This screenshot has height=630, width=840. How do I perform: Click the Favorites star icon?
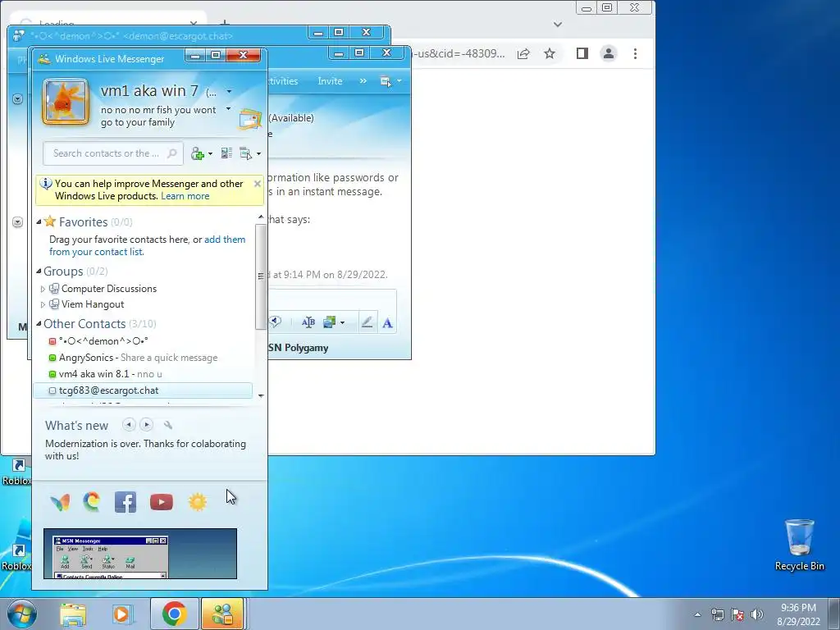click(50, 221)
